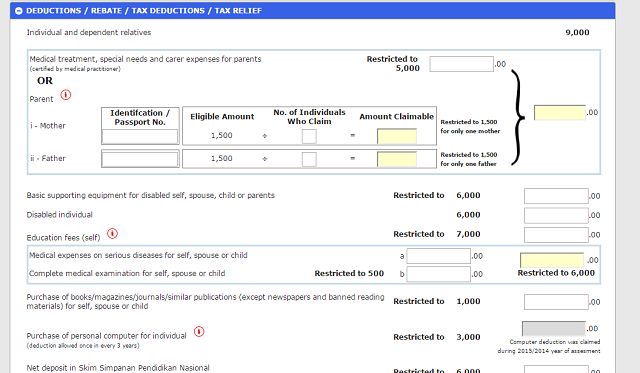Image resolution: width=640 pixels, height=373 pixels.
Task: Click 'Computer deduction was claimed' notice text
Action: (x=549, y=346)
